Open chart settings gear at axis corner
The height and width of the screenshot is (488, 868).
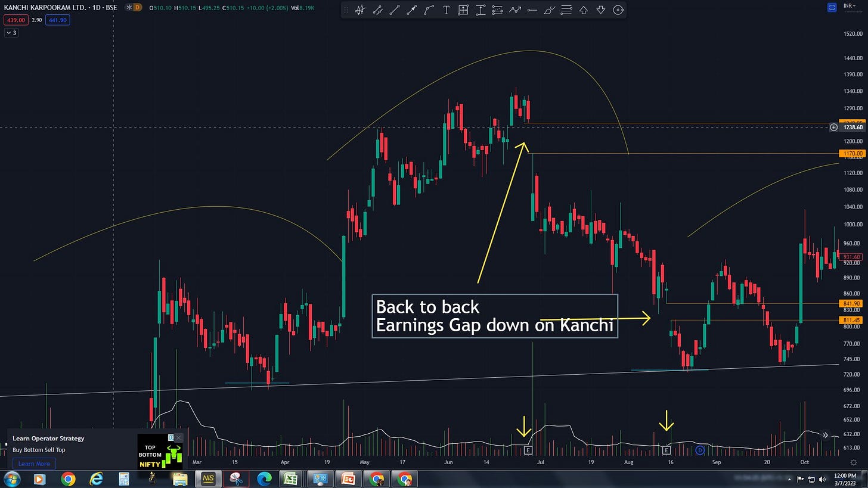tap(854, 462)
